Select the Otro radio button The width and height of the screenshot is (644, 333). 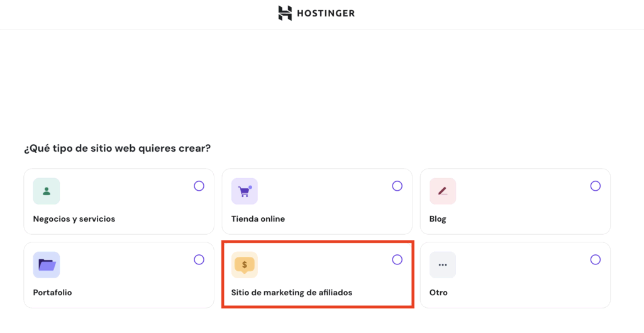[595, 259]
